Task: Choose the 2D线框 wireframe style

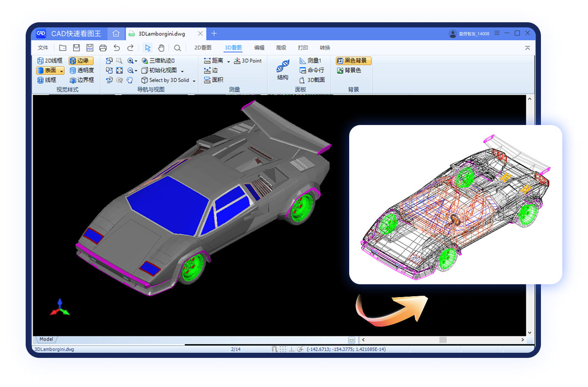Action: pos(50,61)
